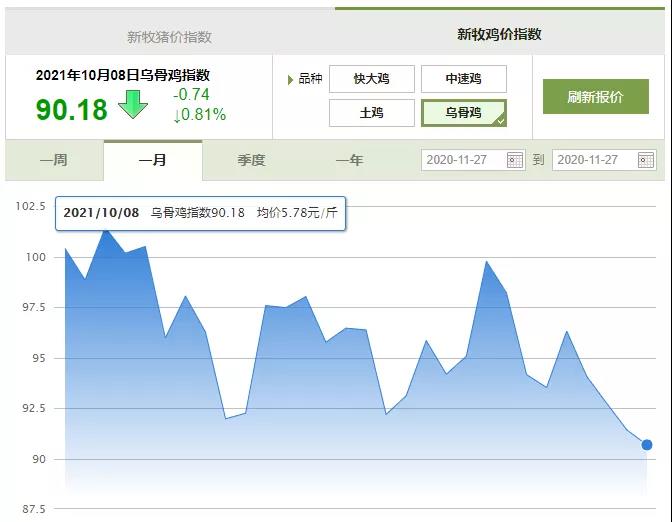This screenshot has width=672, height=522.
Task: Click the end date input field
Action: 604,160
